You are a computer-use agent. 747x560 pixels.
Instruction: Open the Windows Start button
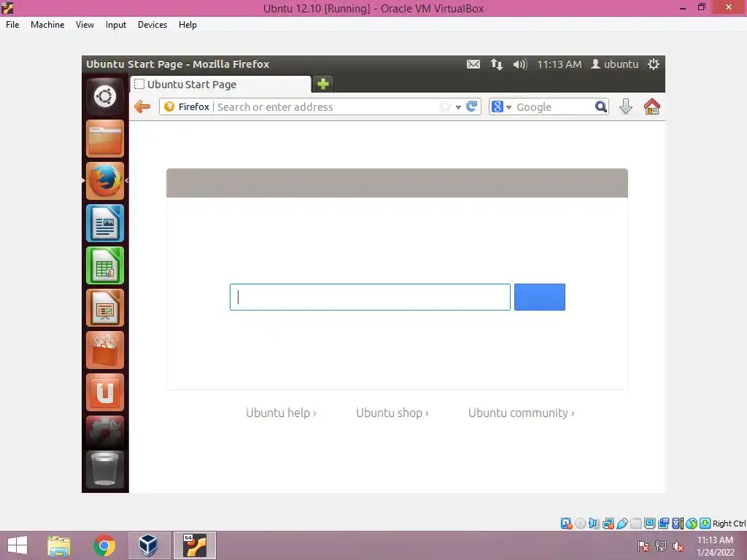point(18,545)
